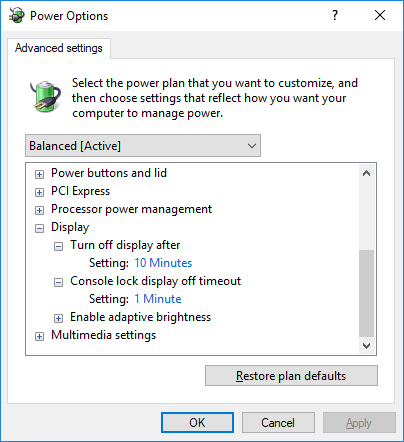Viewport: 404px width, 442px height.
Task: Click the green battery plug icon
Action: (46, 96)
